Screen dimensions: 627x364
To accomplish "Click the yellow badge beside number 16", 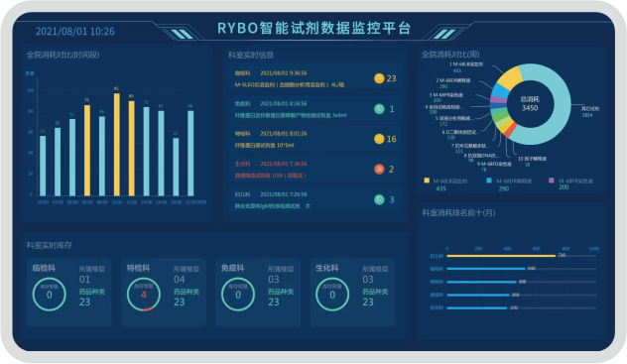I will click(379, 139).
